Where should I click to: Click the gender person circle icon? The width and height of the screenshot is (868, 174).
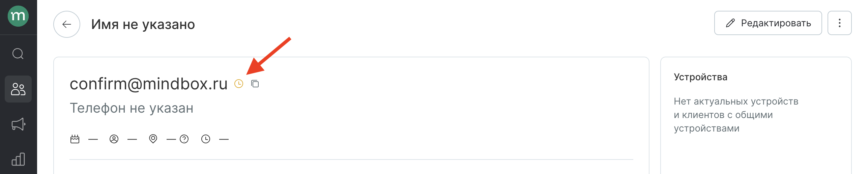[114, 139]
